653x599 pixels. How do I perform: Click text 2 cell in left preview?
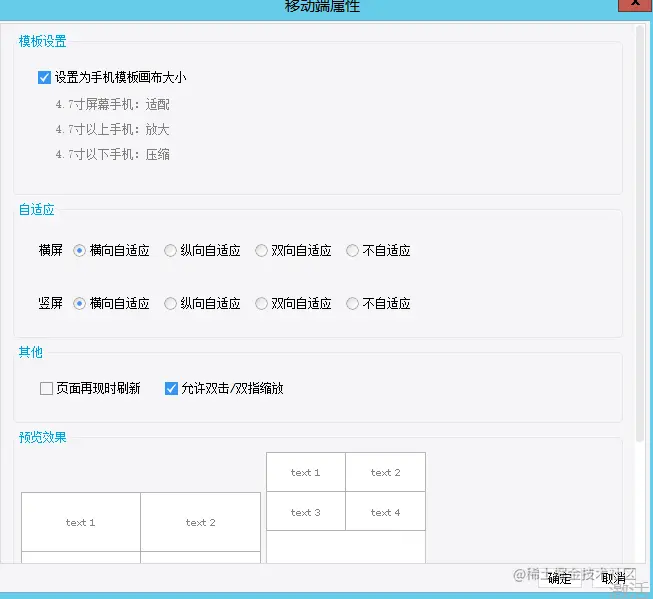pos(201,522)
